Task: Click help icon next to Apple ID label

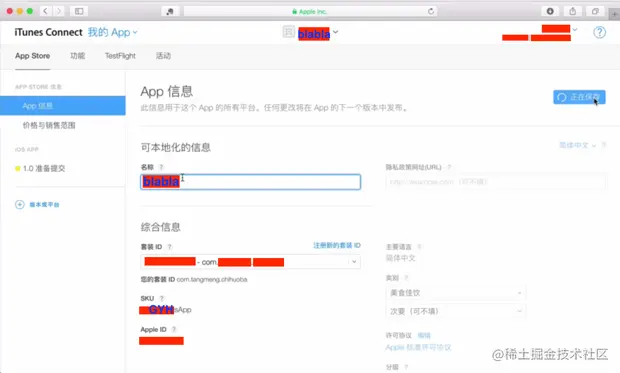Action: [x=174, y=329]
